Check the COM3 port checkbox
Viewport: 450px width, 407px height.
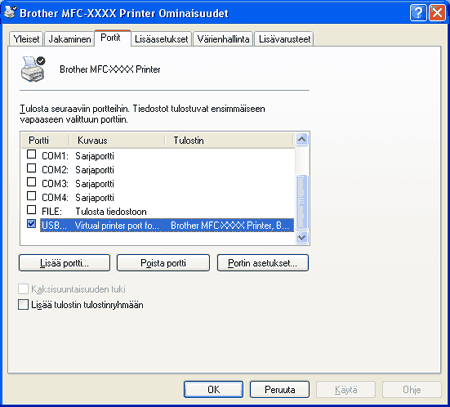tap(31, 182)
